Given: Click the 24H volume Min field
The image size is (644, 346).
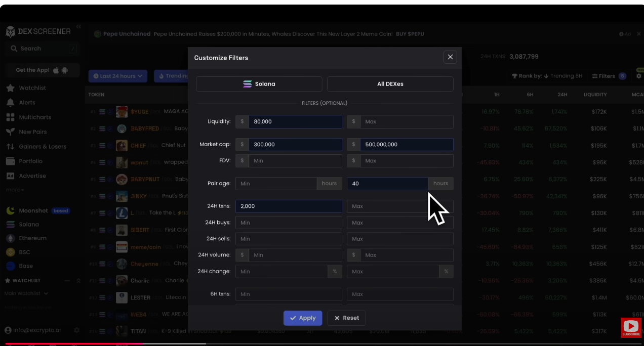Looking at the screenshot, I should click(x=295, y=255).
